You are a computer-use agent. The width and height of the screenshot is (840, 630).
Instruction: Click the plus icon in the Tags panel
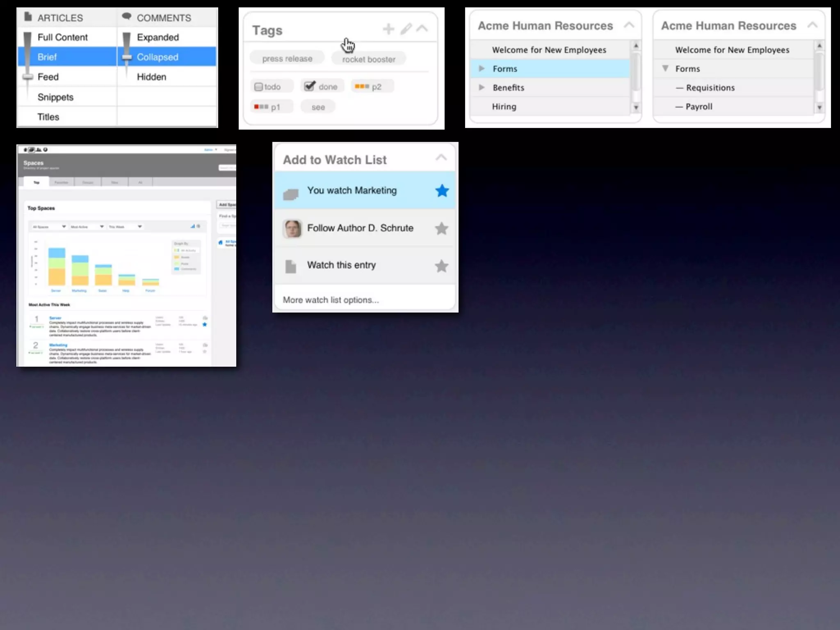388,29
